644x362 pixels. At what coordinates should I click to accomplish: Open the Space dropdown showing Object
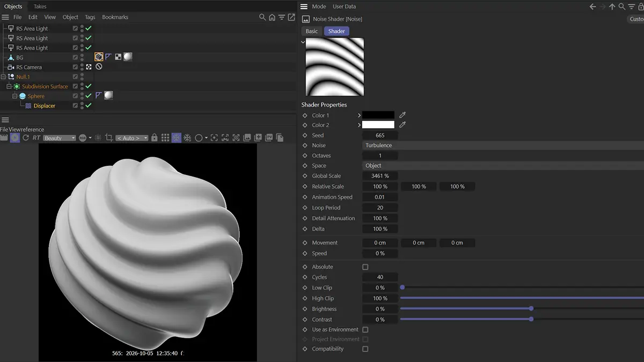click(503, 166)
